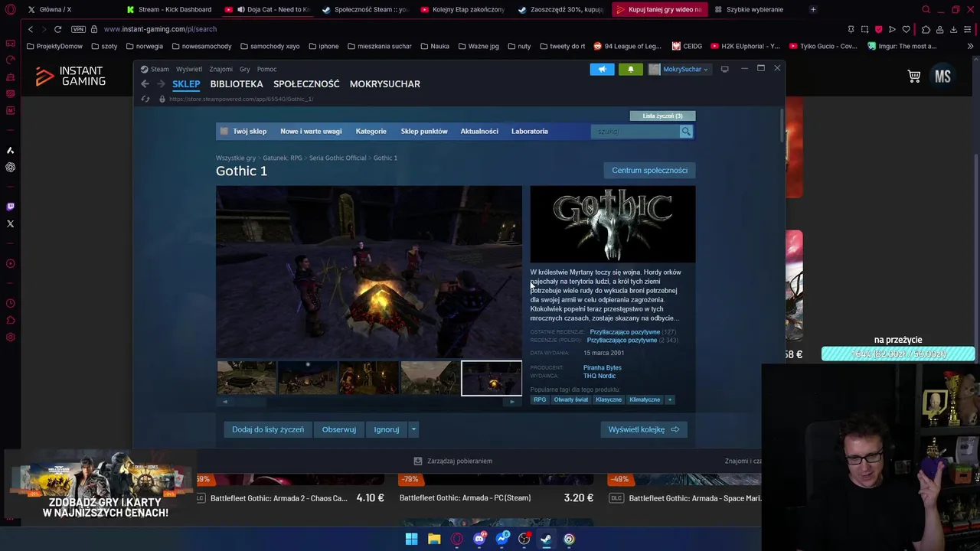Open the Kategorie store menu

tap(371, 132)
